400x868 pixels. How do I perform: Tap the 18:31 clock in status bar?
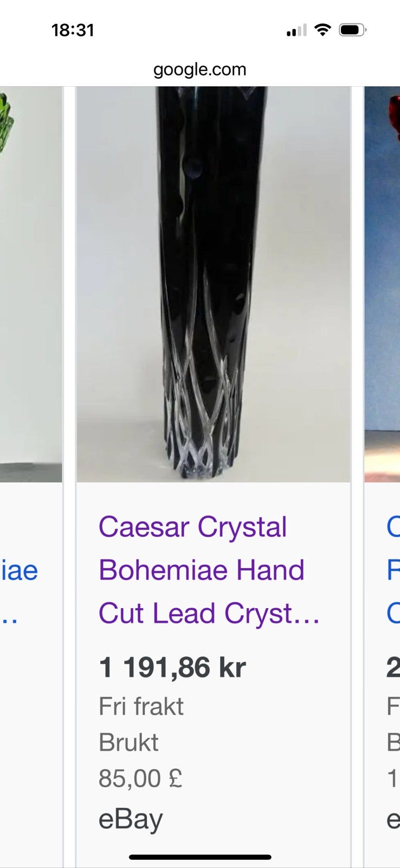[x=73, y=30]
